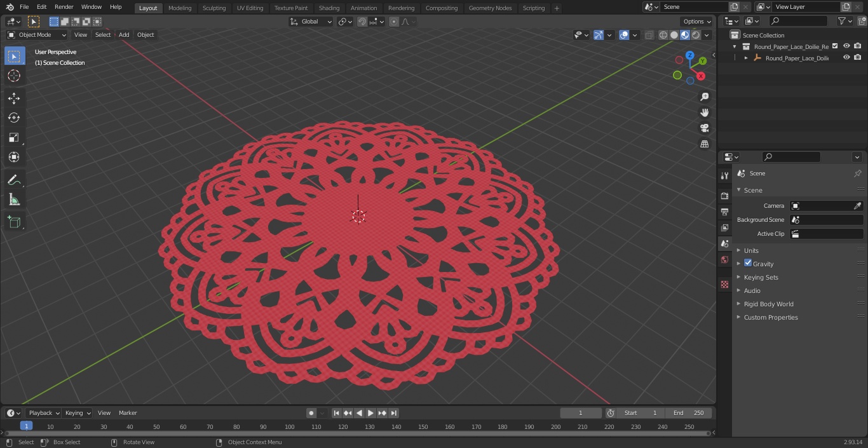Select the Rotate tool
Viewport: 868px width, 448px height.
tap(14, 118)
